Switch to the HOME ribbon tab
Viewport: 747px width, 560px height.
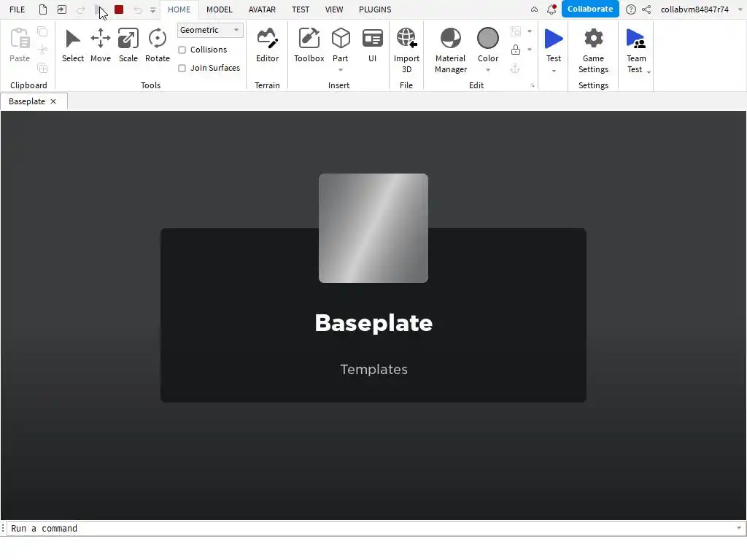click(179, 9)
